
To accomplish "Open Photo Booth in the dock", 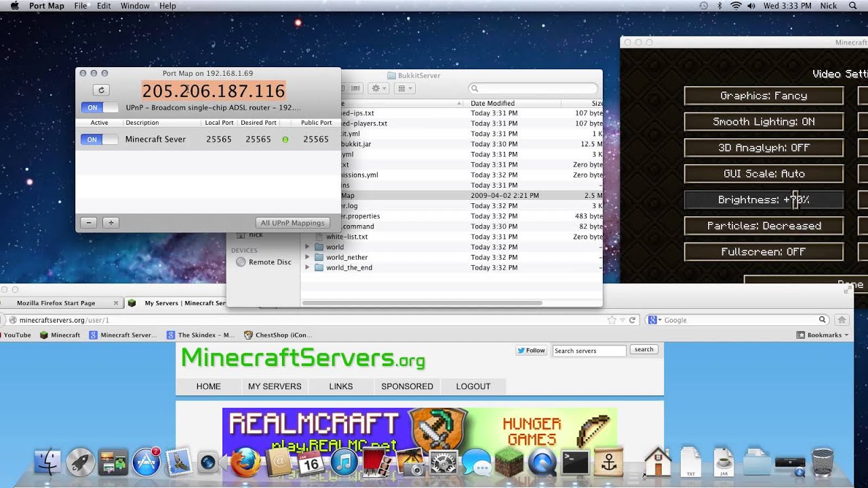I will click(x=377, y=464).
